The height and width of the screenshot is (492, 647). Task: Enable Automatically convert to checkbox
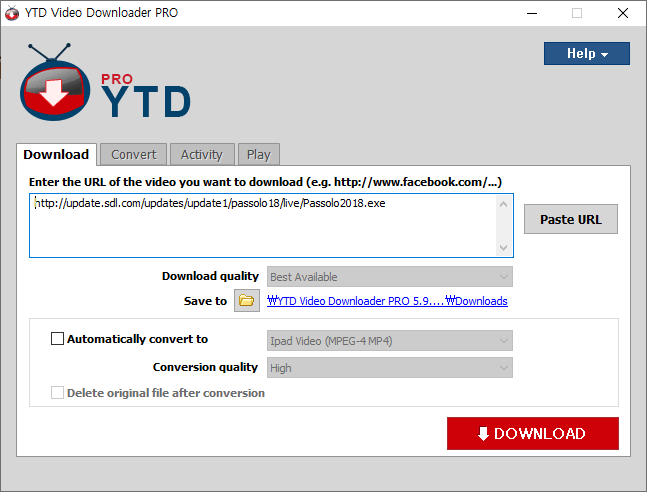click(x=57, y=339)
